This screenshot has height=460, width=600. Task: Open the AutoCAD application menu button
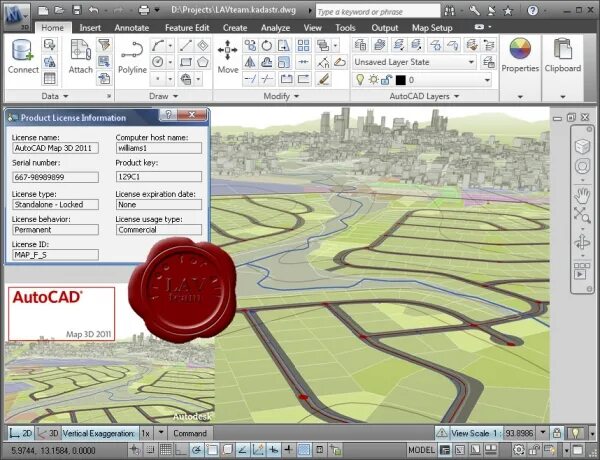click(17, 17)
